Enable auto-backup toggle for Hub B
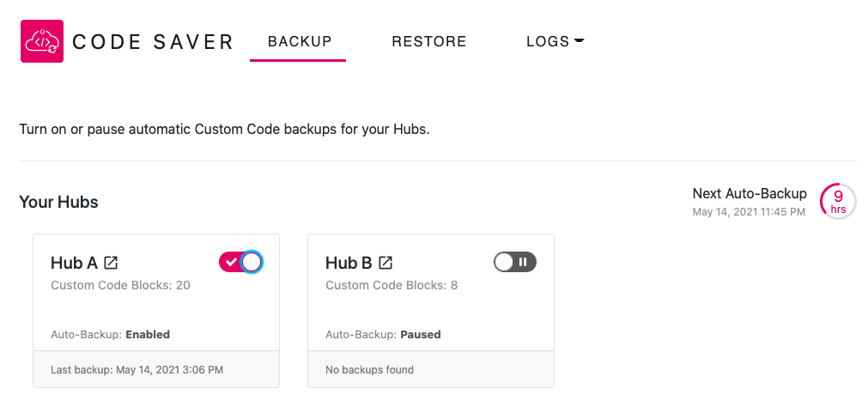This screenshot has height=407, width=868. coord(515,262)
